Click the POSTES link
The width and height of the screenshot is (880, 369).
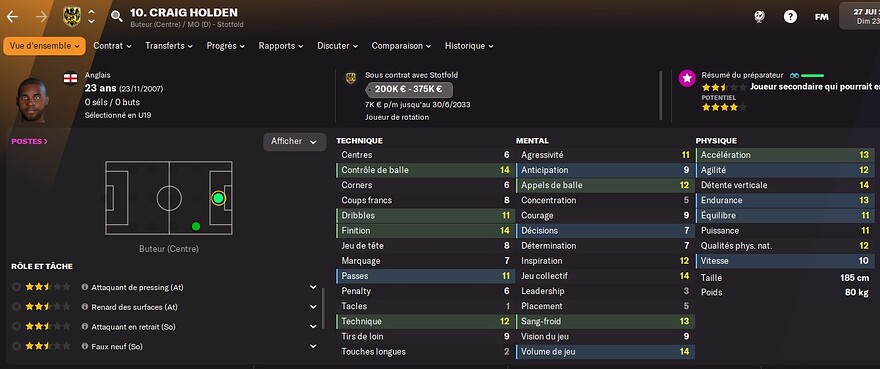pyautogui.click(x=29, y=142)
